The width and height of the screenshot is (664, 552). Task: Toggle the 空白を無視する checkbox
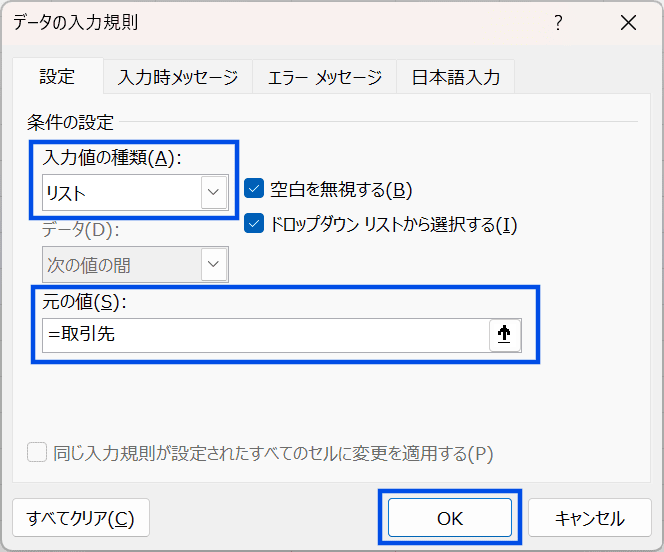(254, 189)
